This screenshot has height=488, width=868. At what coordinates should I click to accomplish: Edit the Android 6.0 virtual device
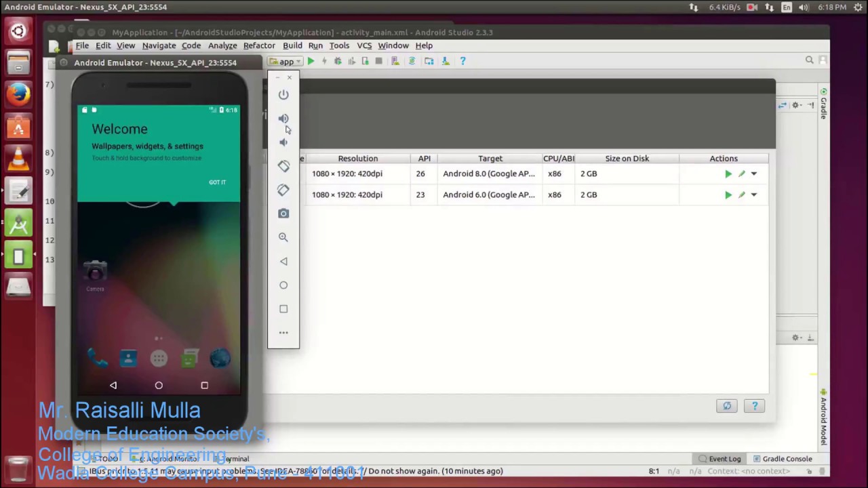point(741,195)
